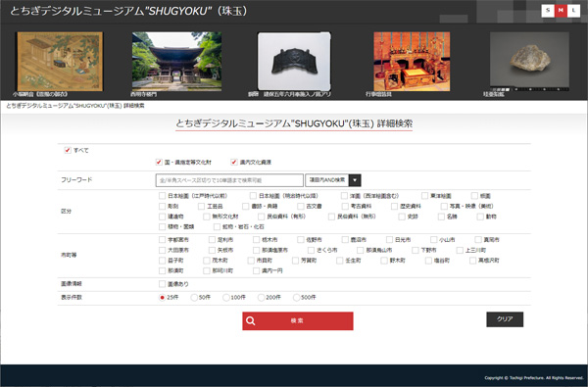Image resolution: width=588 pixels, height=387 pixels.
Task: Check 真岡市 city
Action: 478,240
